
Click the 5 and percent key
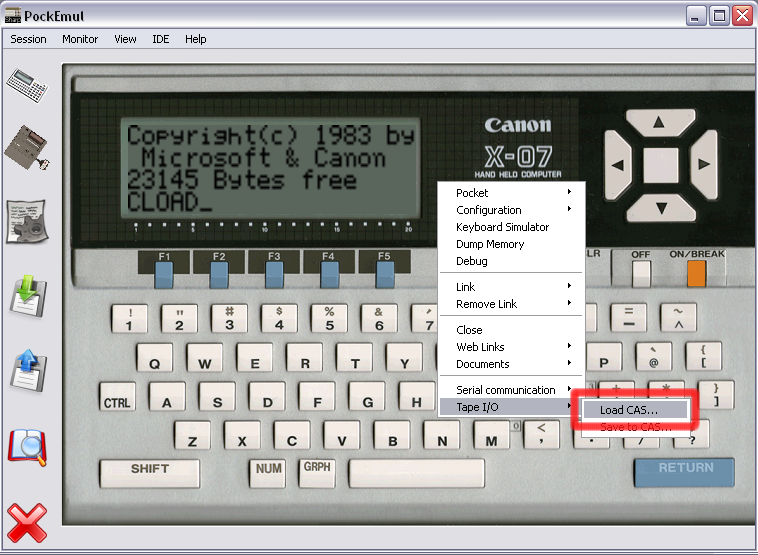click(329, 319)
